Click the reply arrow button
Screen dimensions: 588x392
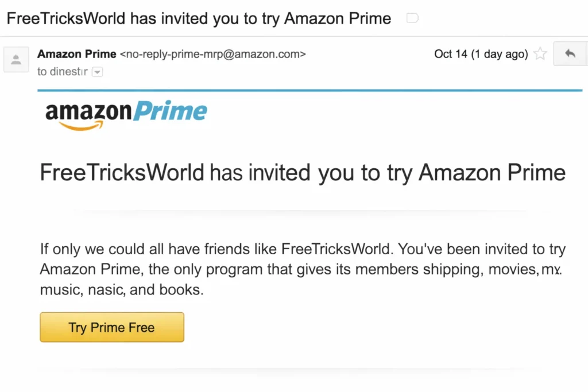(x=570, y=54)
